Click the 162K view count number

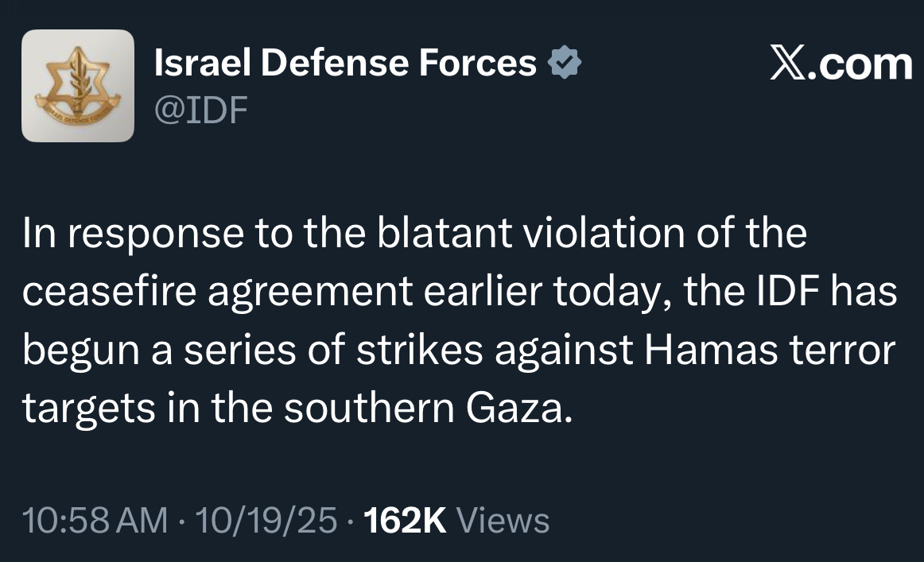[404, 521]
